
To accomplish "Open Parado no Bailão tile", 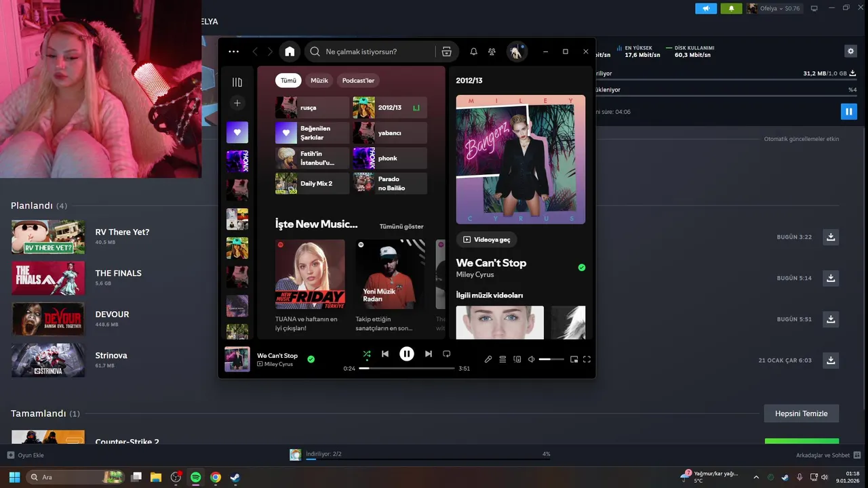I will tap(390, 183).
